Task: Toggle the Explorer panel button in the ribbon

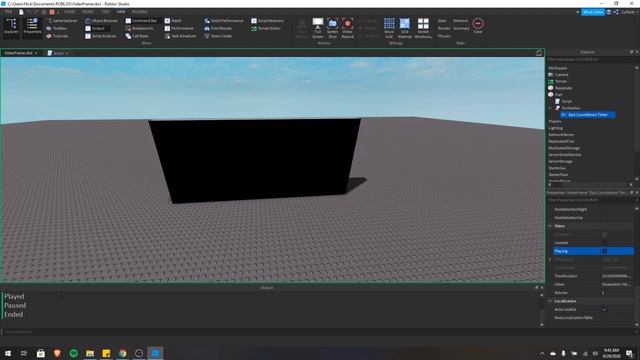Action: (11, 27)
